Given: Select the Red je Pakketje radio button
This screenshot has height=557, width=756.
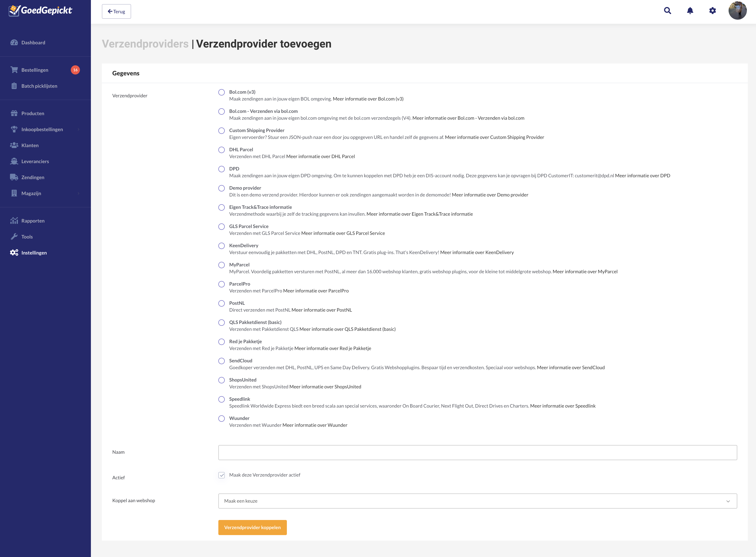Looking at the screenshot, I should click(x=222, y=342).
